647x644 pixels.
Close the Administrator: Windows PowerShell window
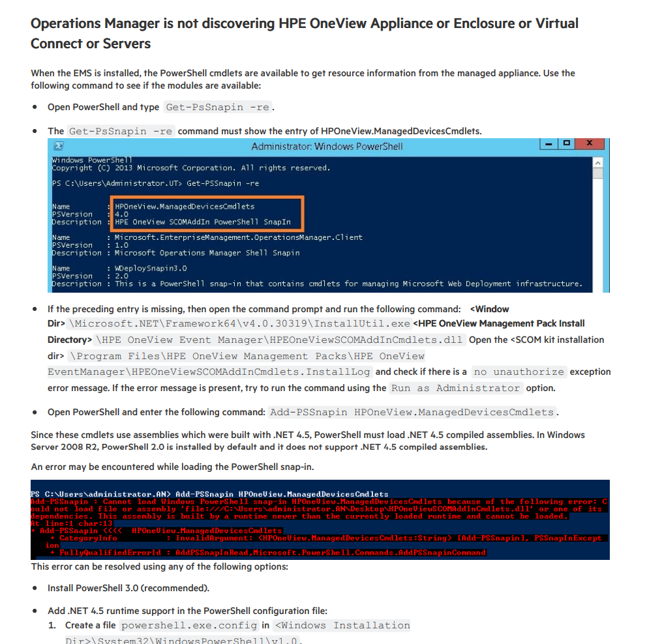[590, 143]
